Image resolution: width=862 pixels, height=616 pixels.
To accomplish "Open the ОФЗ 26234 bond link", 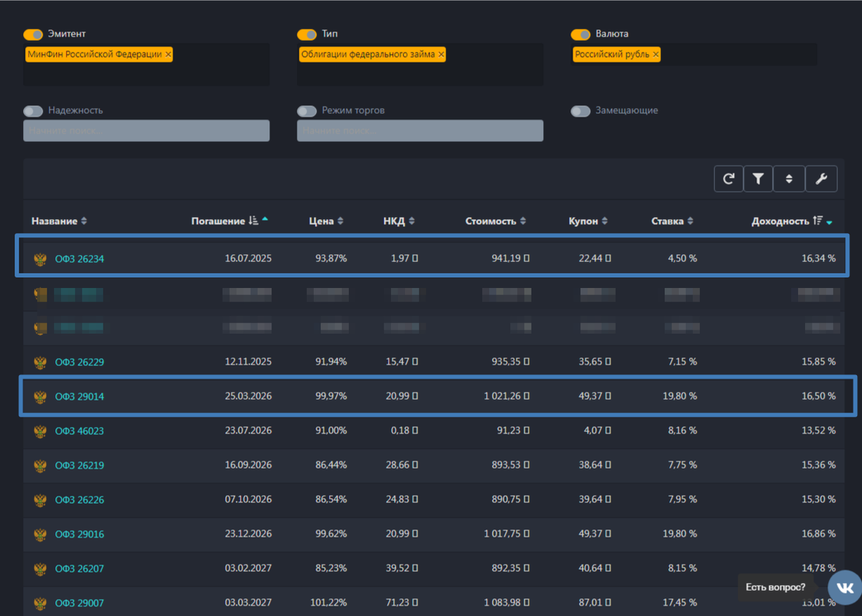I will pos(80,259).
